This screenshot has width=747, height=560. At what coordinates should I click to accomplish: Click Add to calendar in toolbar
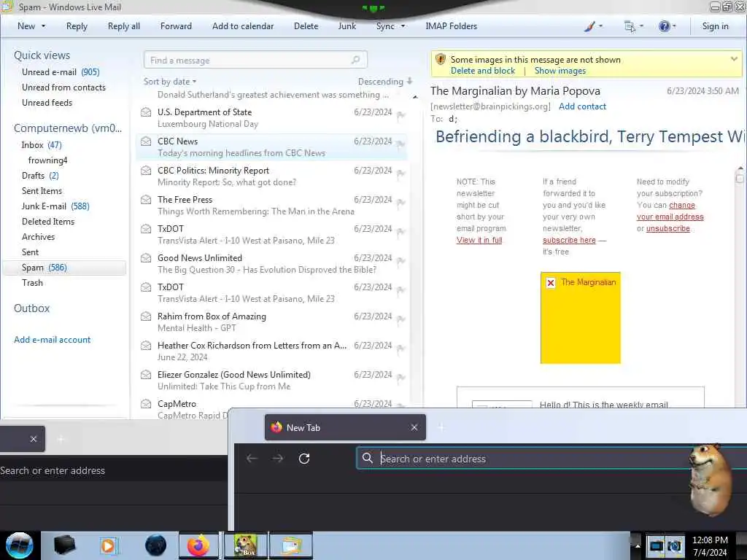pos(243,26)
